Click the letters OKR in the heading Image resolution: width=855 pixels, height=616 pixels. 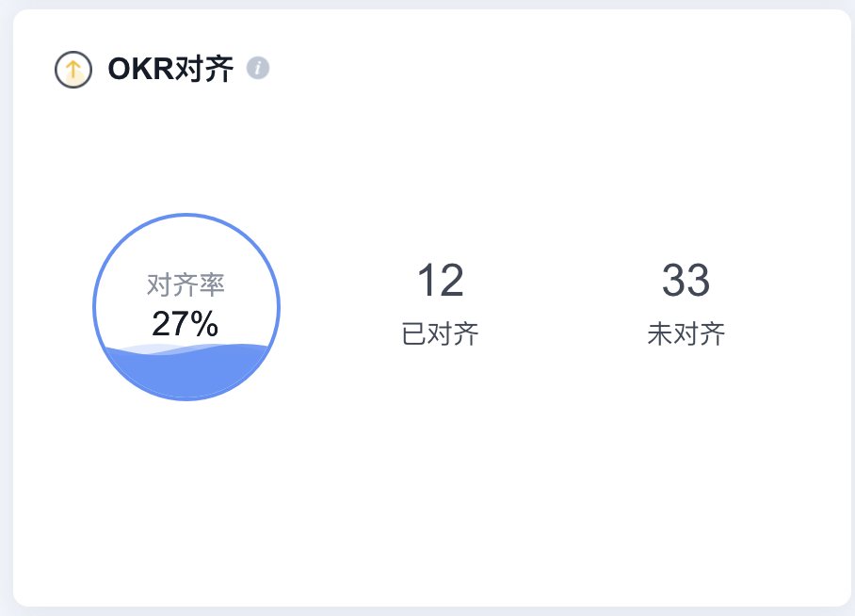pyautogui.click(x=141, y=69)
